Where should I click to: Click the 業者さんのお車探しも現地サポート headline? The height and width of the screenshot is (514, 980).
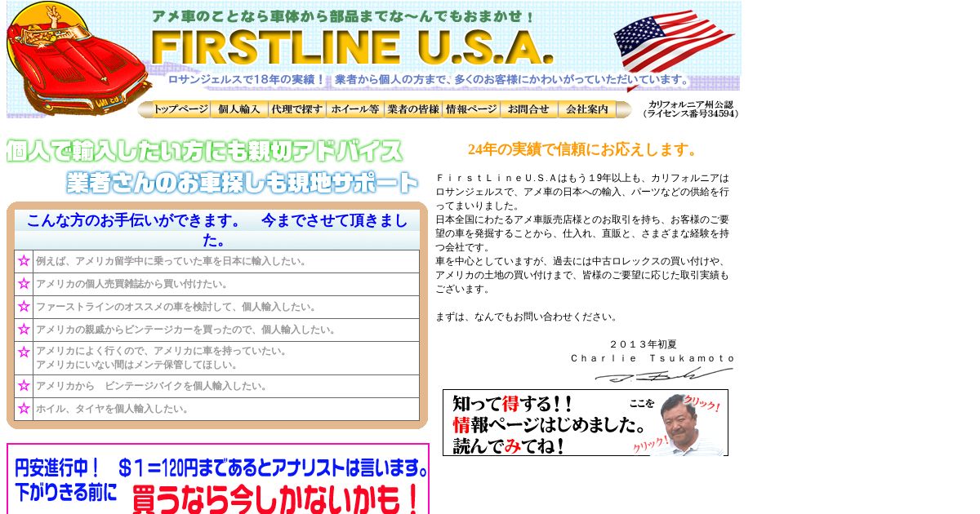[x=243, y=182]
